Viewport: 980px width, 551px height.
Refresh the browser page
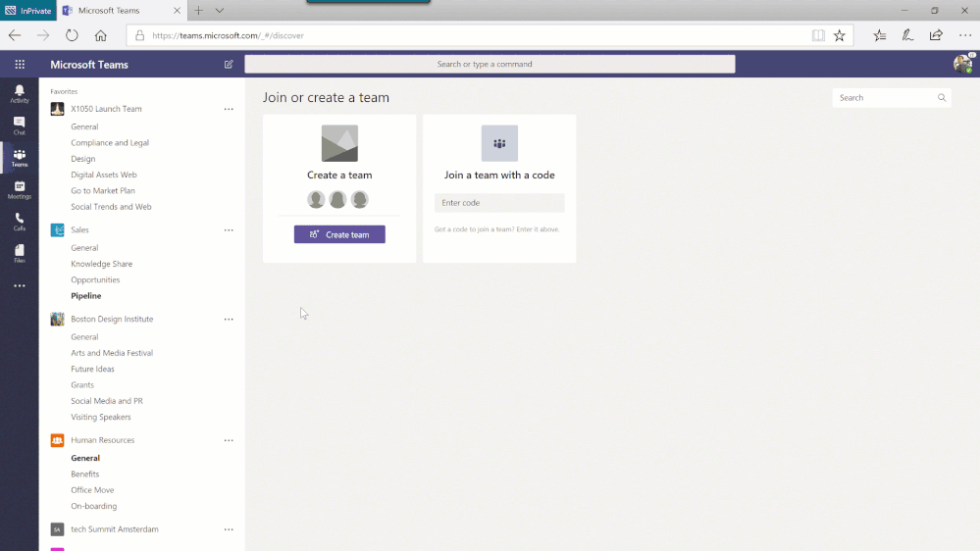tap(72, 35)
